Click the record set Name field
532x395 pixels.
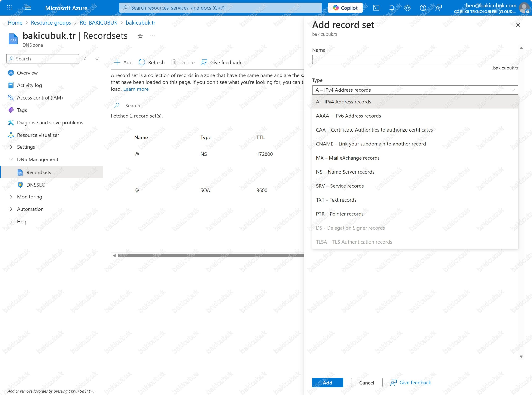pyautogui.click(x=415, y=60)
